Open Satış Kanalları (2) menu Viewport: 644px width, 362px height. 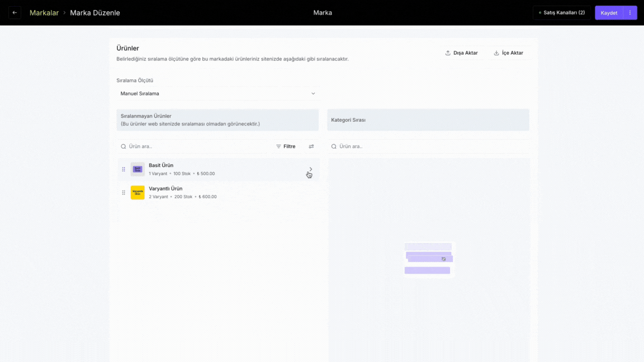point(561,13)
